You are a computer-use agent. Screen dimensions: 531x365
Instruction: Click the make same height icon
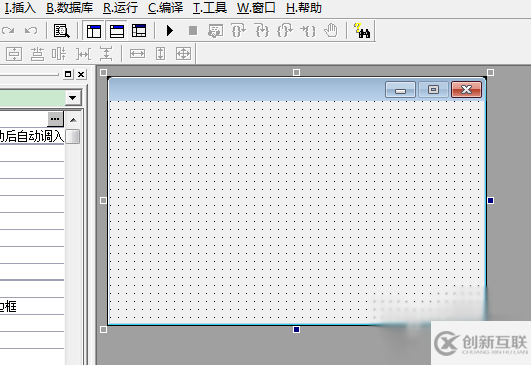click(x=161, y=54)
